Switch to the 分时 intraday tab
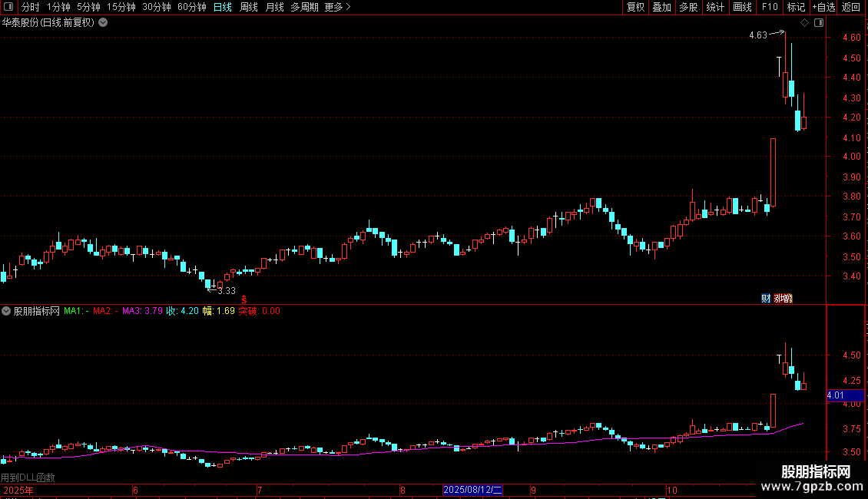Image resolution: width=868 pixels, height=499 pixels. 31,7
